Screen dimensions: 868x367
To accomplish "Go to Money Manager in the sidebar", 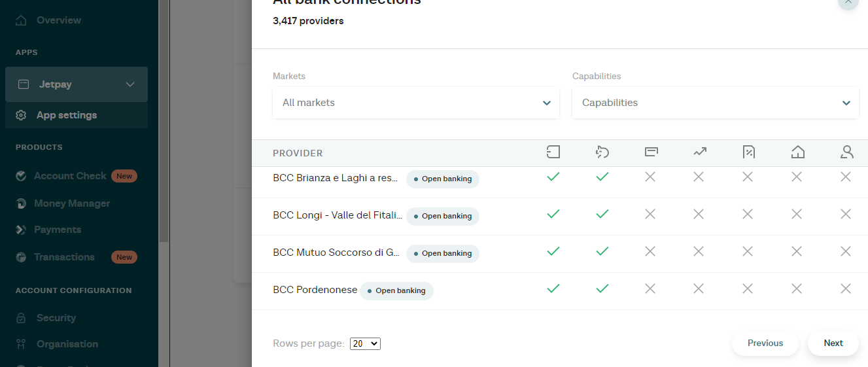I will (72, 203).
